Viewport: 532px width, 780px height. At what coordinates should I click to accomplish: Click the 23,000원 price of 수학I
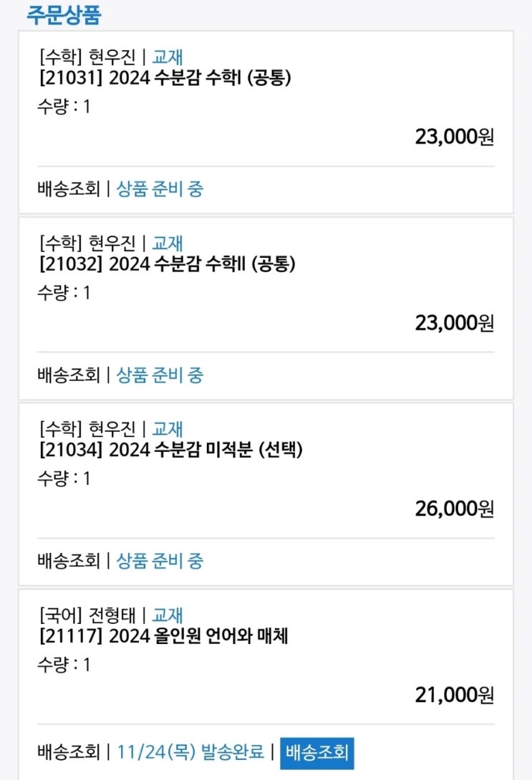click(x=454, y=137)
